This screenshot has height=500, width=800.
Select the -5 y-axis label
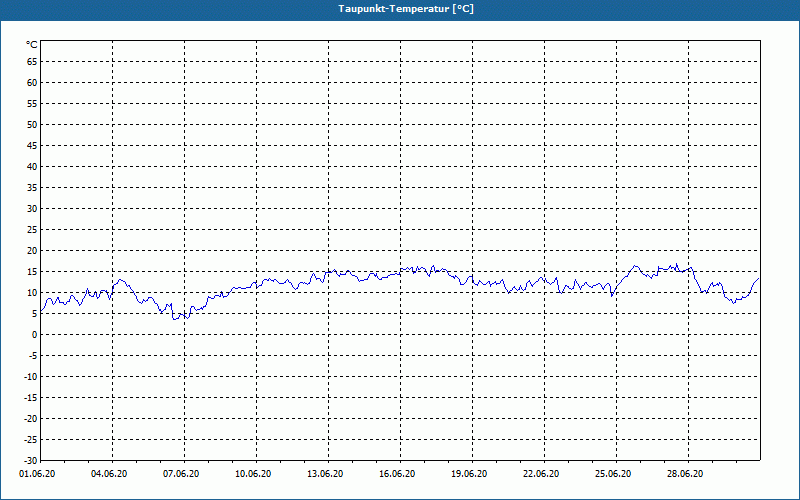(33, 356)
